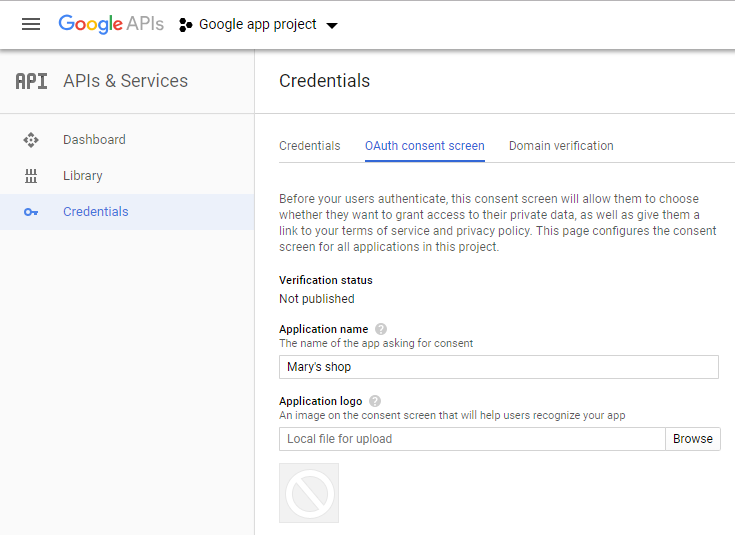Click the empty logo preview thumbnail
This screenshot has width=735, height=535.
[309, 493]
